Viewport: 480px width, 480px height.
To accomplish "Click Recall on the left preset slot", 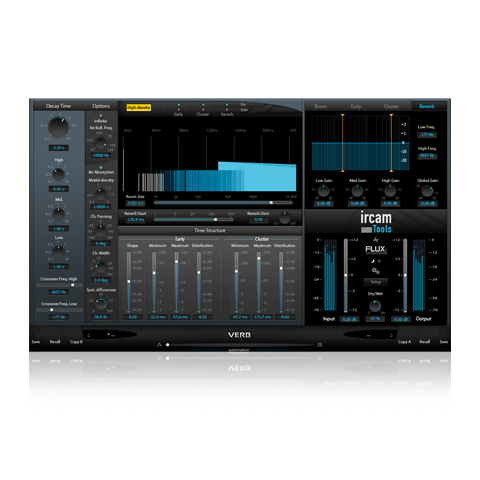I will coord(55,342).
